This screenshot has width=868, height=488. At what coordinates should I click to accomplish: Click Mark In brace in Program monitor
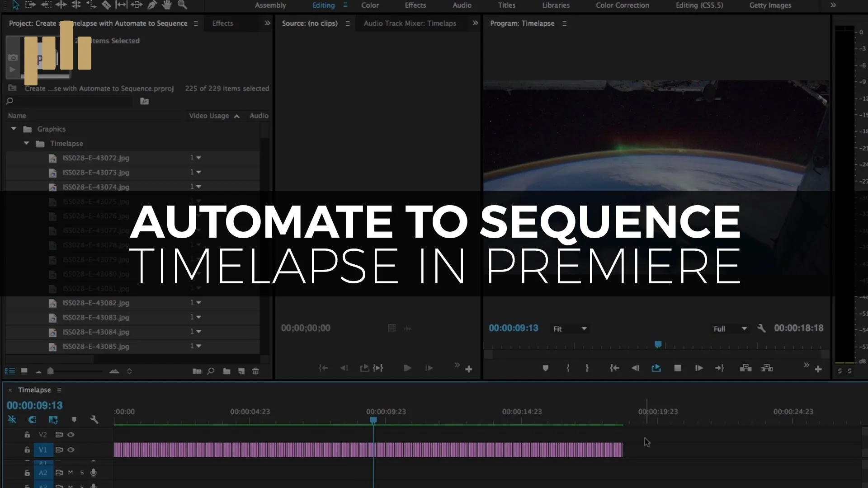568,368
